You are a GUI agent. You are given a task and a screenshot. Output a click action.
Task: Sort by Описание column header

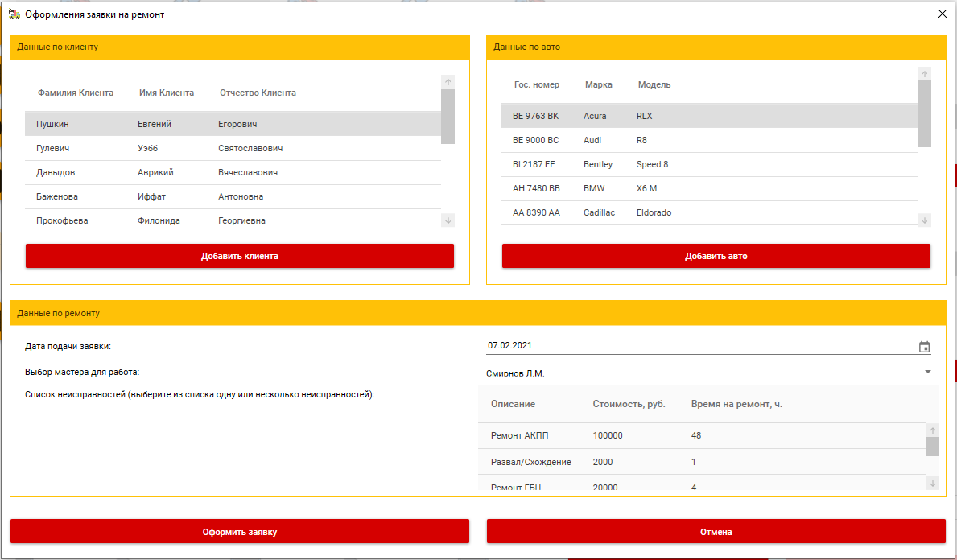tap(514, 404)
